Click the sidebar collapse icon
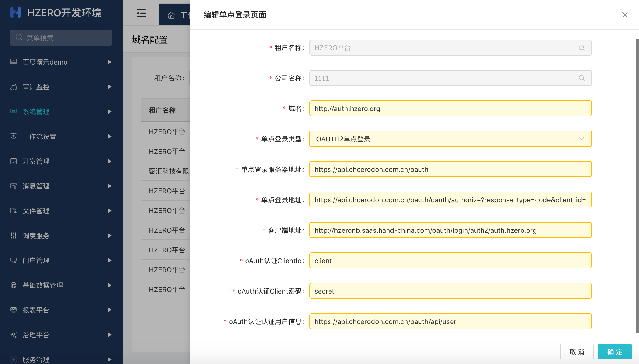This screenshot has width=639, height=364. point(141,13)
